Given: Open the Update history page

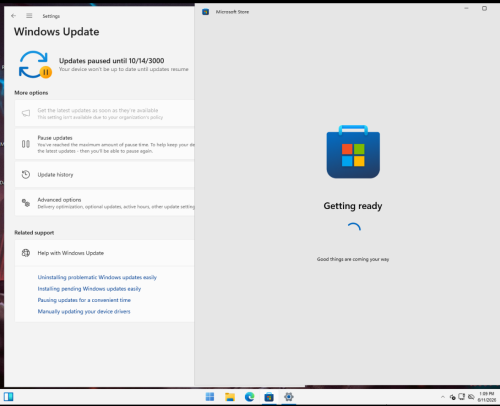Looking at the screenshot, I should click(x=105, y=174).
